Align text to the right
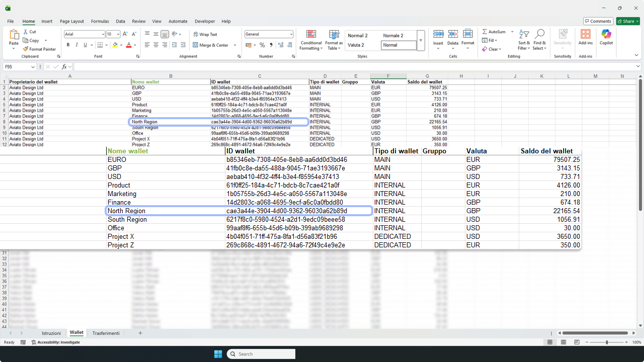The image size is (644, 362). coord(165,45)
